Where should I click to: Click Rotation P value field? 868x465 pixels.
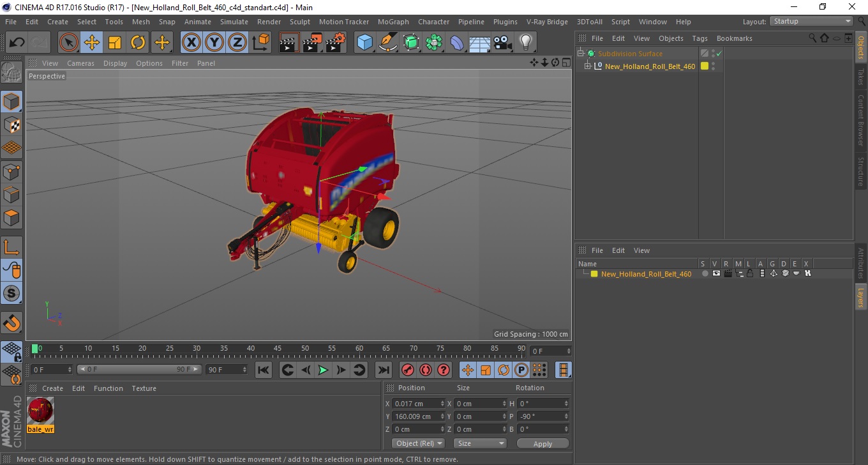(x=542, y=416)
